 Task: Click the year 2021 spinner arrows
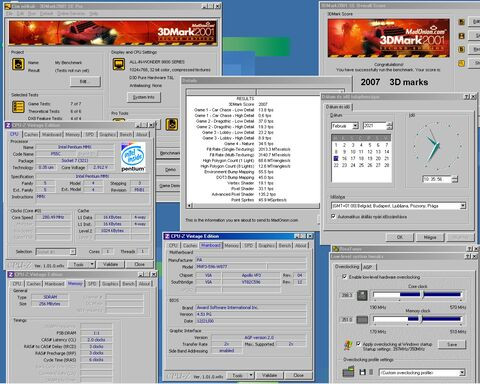389,126
